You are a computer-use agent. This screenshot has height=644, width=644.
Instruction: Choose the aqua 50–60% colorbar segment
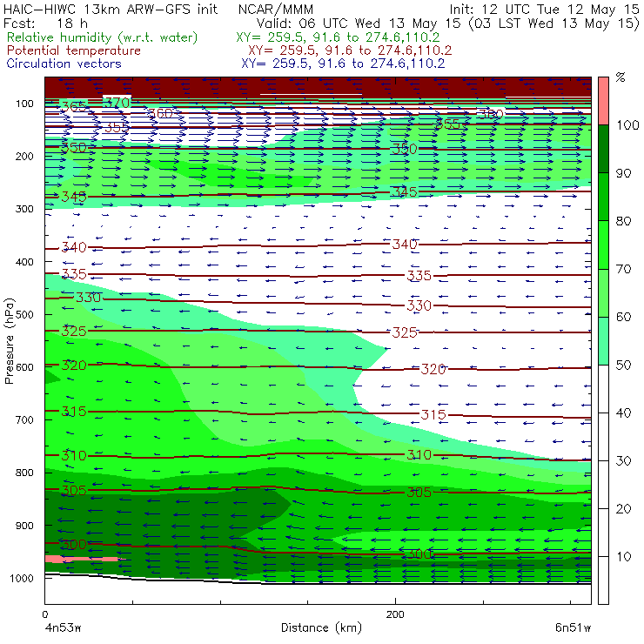coord(603,340)
